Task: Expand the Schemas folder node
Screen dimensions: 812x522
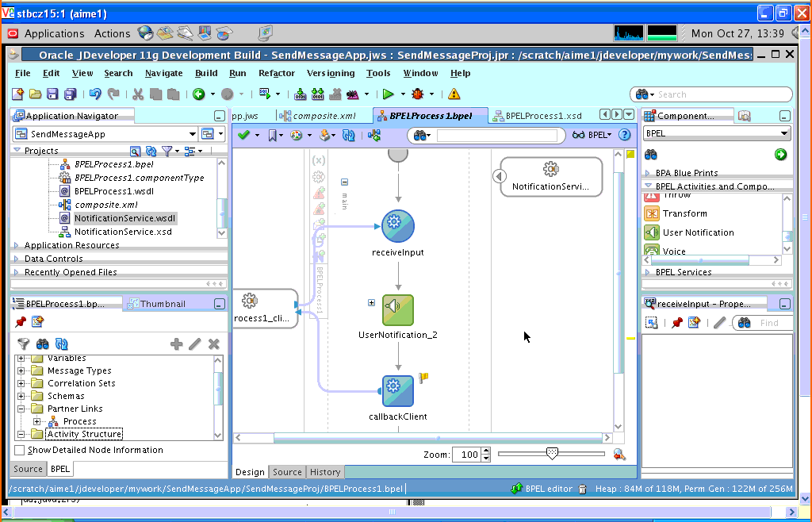Action: click(21, 396)
